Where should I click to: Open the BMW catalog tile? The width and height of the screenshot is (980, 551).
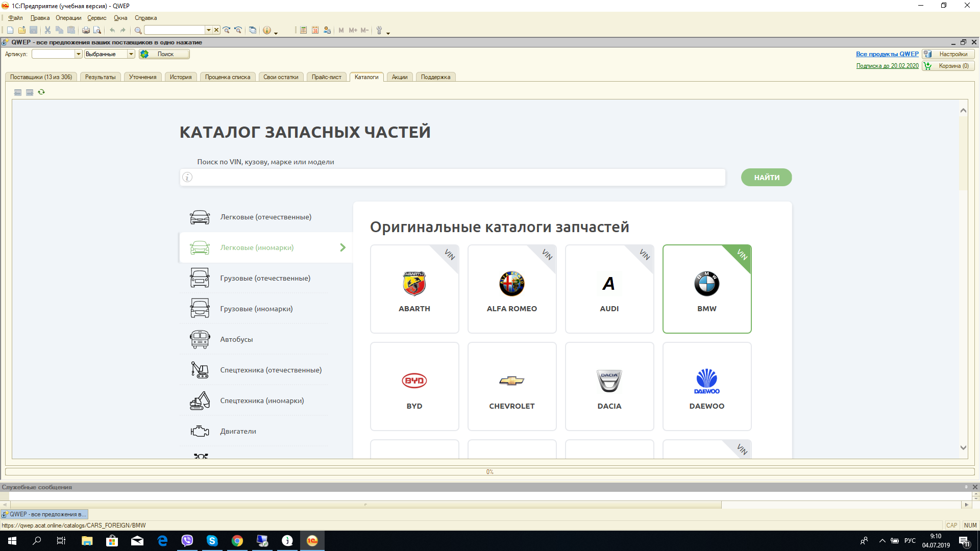click(707, 289)
